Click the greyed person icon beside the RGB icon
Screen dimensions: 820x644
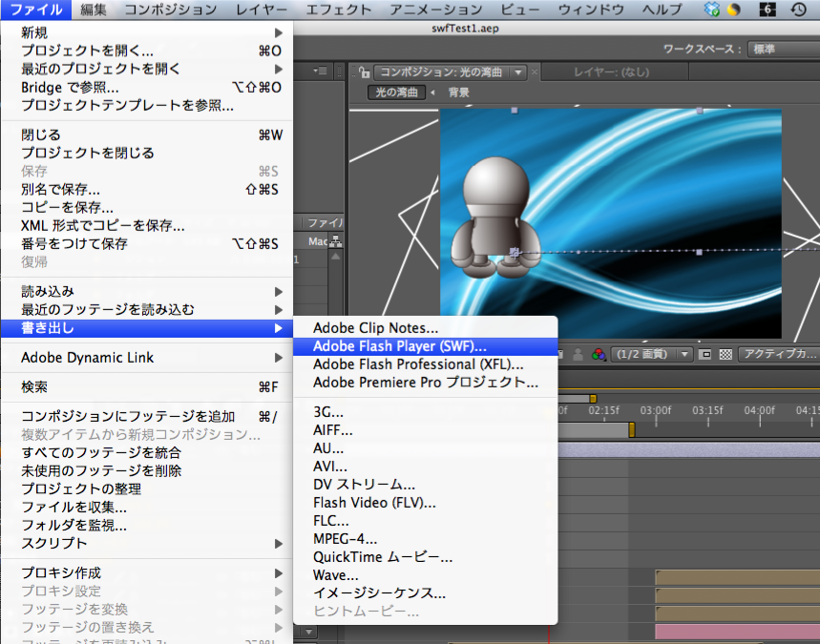(x=578, y=354)
